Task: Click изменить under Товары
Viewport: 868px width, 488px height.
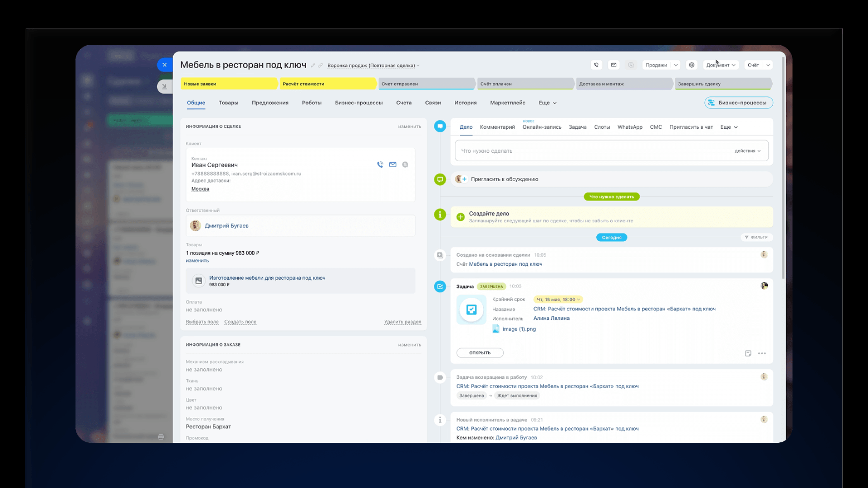Action: [197, 261]
